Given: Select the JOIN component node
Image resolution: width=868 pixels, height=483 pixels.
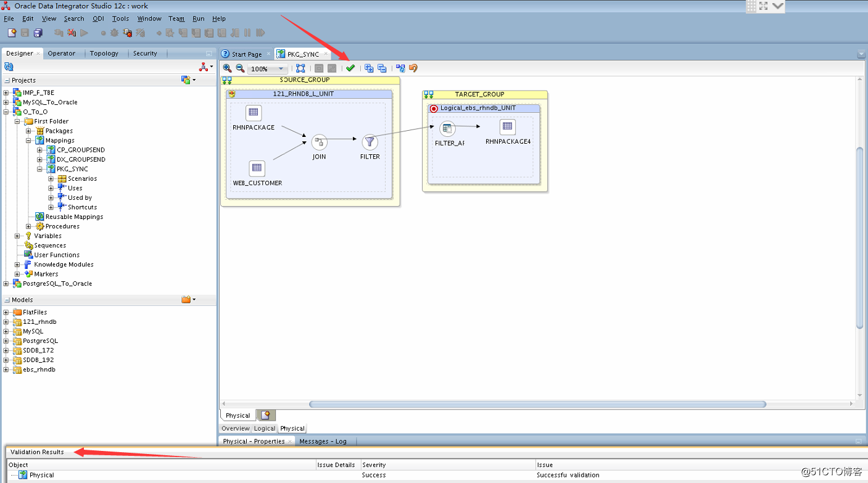Looking at the screenshot, I should 319,142.
